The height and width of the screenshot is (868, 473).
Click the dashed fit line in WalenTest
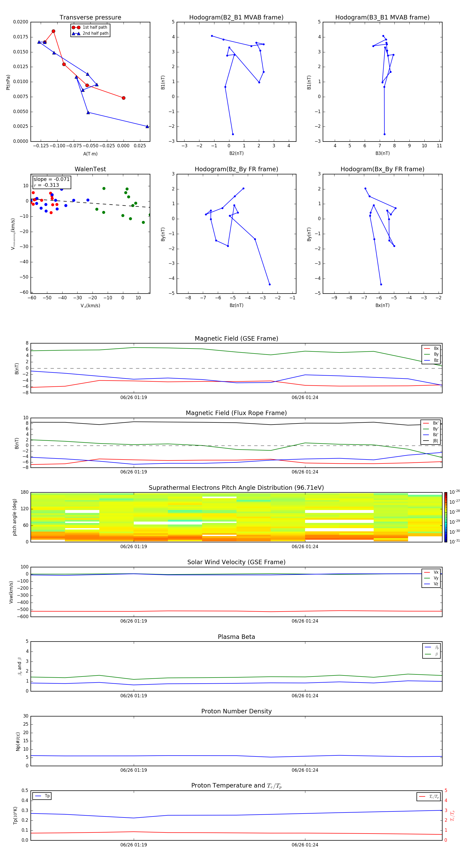90,203
